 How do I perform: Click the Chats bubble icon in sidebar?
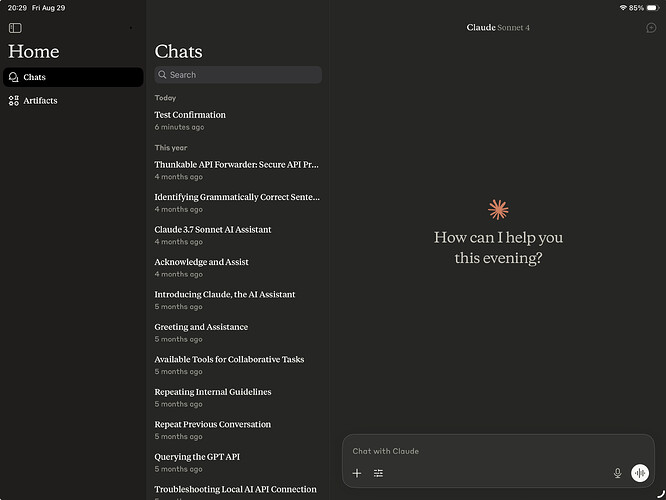point(14,77)
